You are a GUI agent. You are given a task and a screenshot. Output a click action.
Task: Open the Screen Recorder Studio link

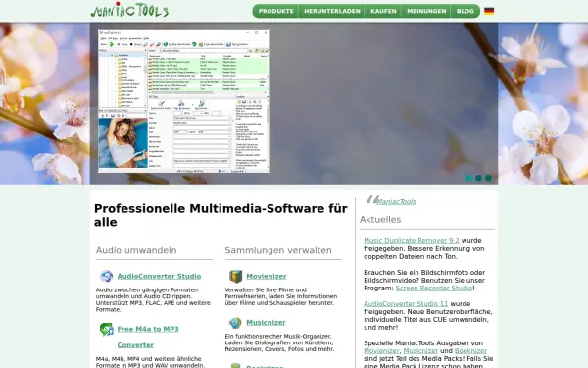pos(434,288)
